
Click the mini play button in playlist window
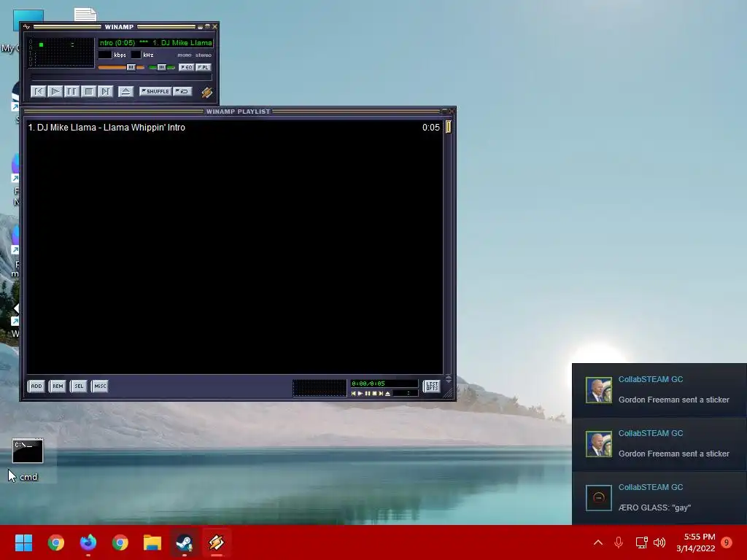tap(360, 393)
